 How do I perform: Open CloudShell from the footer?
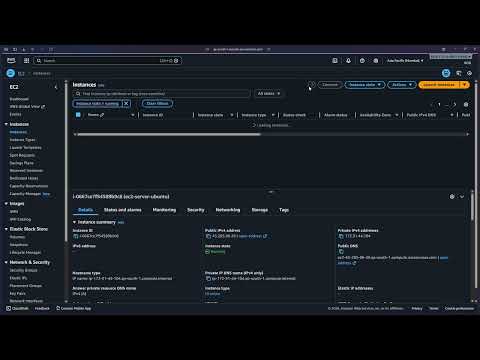click(x=18, y=308)
